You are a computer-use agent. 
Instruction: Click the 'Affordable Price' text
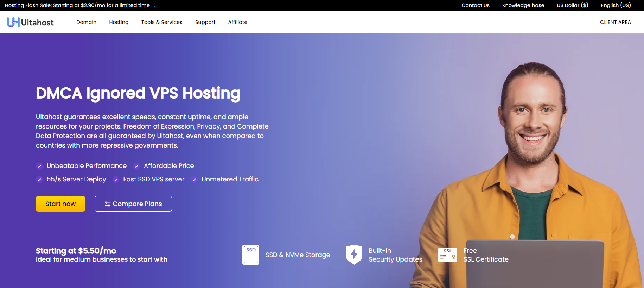169,166
